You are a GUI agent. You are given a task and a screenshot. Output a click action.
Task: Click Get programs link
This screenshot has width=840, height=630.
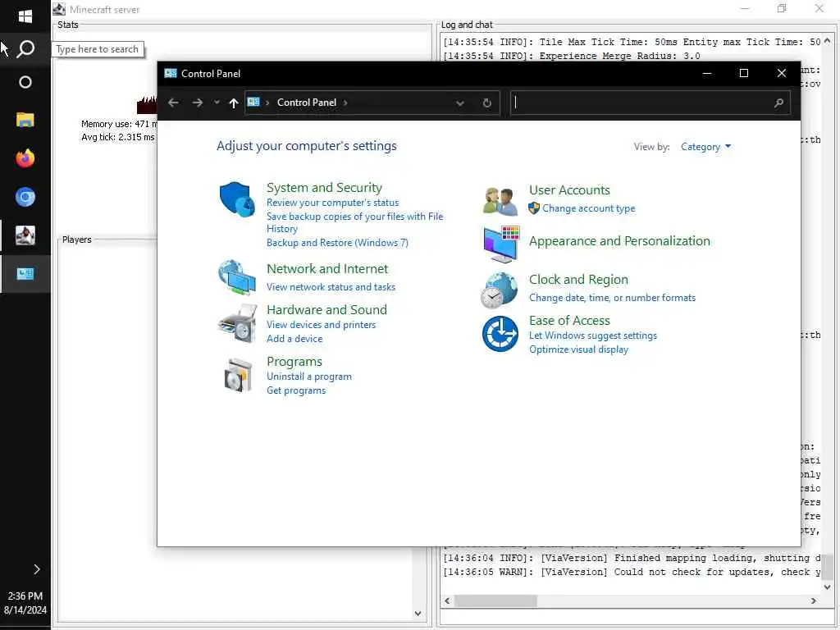[x=296, y=390]
